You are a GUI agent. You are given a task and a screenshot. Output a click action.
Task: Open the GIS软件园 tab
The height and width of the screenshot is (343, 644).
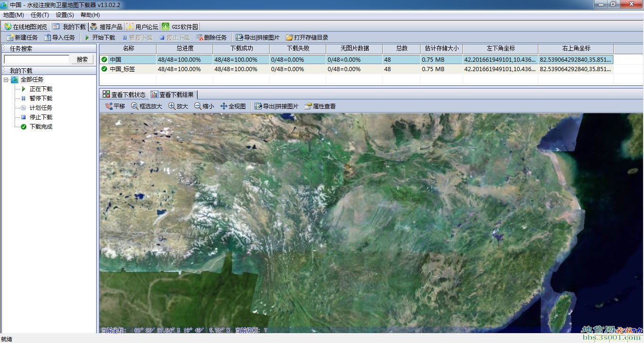click(180, 27)
